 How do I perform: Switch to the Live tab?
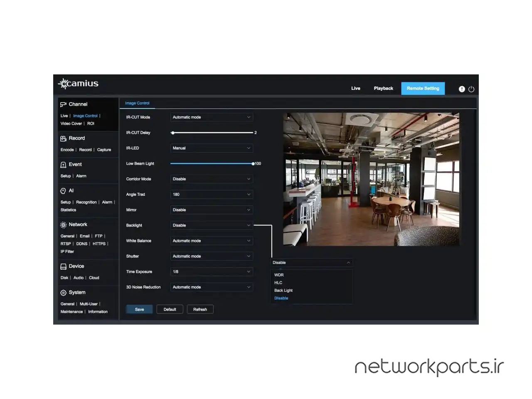356,89
